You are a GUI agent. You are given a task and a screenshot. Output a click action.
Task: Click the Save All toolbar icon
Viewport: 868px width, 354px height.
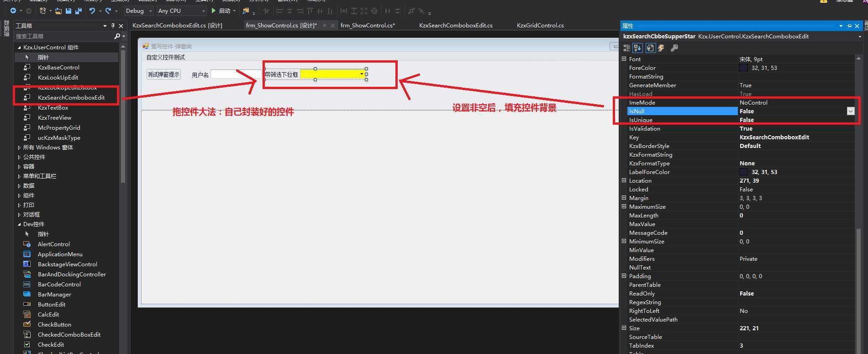pos(78,11)
